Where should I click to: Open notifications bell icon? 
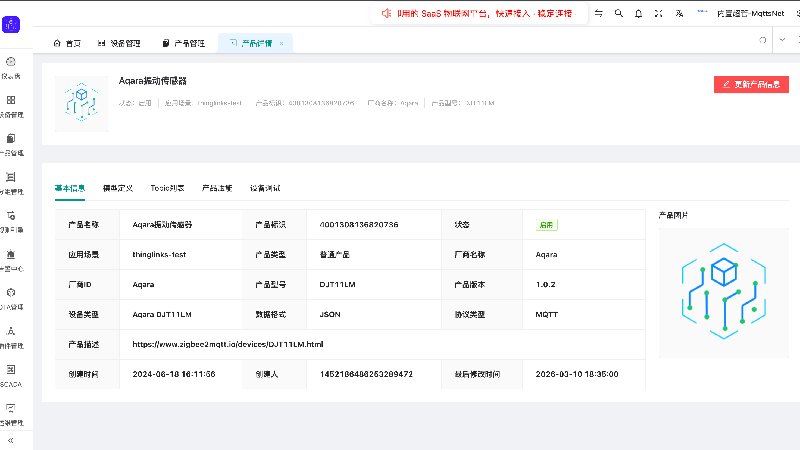coord(638,13)
